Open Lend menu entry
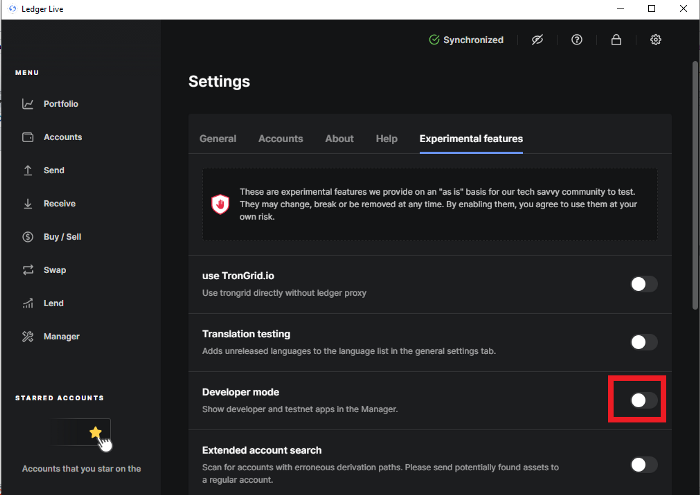700x495 pixels. (54, 304)
